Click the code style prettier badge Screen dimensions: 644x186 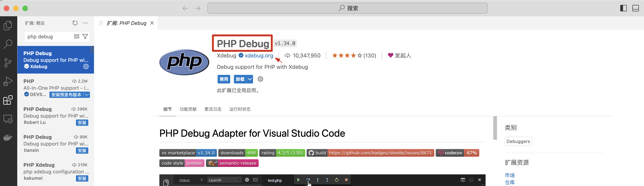[x=182, y=163]
